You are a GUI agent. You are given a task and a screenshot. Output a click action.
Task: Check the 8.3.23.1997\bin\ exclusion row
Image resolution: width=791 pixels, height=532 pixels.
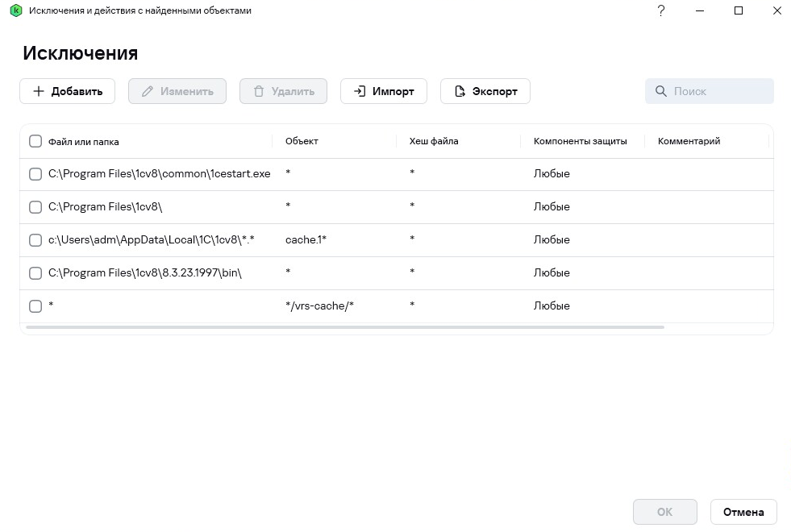[35, 273]
